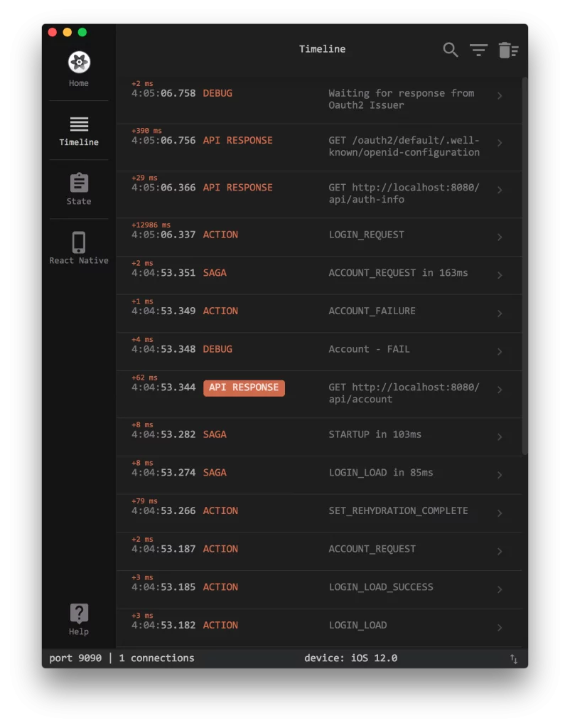Select 'GET http://localhost:8080/api/auth-info' text

point(404,193)
